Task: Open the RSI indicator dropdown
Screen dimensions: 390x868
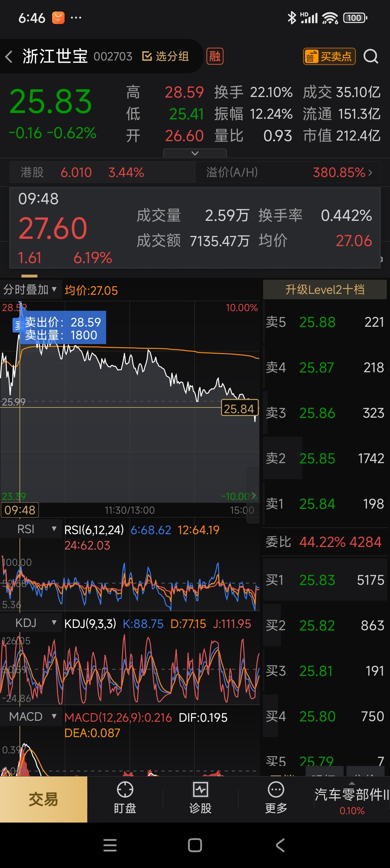Action: [31, 529]
